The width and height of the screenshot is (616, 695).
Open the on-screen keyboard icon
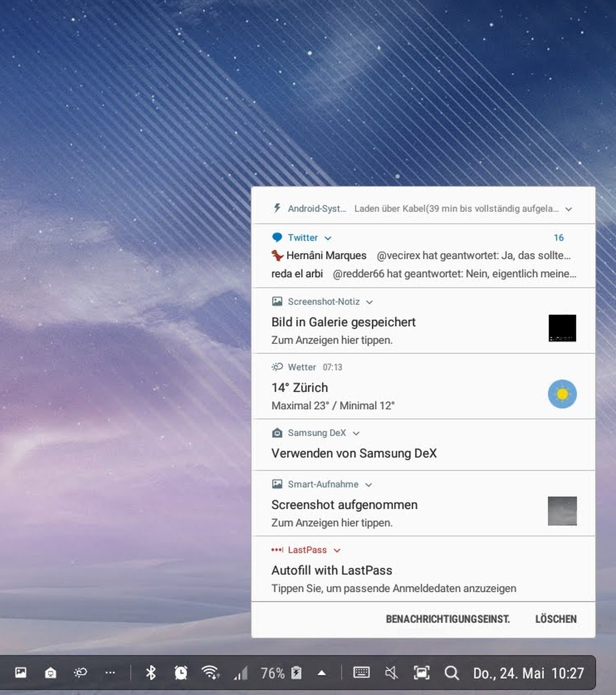tap(361, 672)
